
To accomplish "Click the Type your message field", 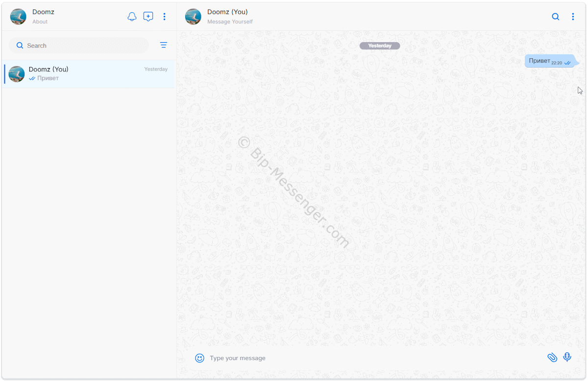I will point(375,358).
